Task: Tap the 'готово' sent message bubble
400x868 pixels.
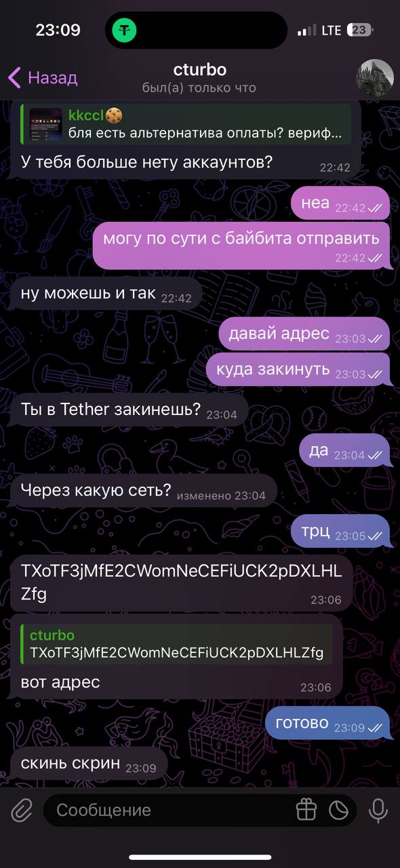Action: 327,724
